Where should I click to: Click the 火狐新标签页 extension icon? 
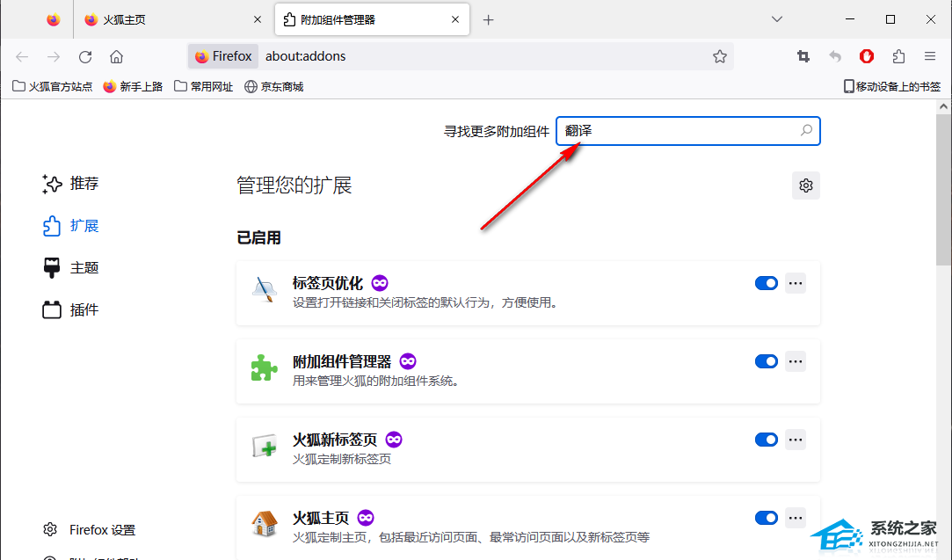coord(264,447)
